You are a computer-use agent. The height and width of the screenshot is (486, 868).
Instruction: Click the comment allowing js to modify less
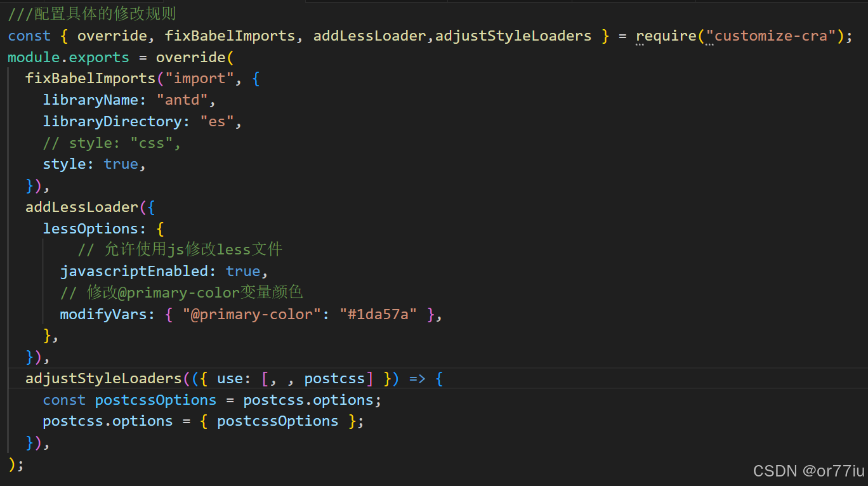[180, 249]
